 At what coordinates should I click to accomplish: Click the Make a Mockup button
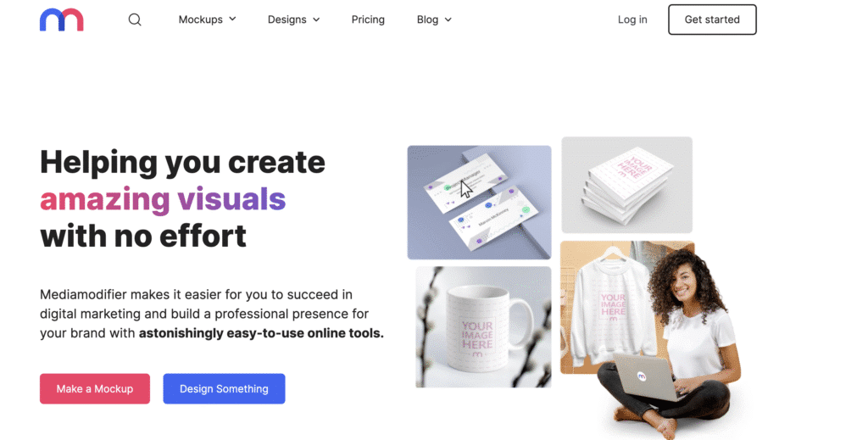[x=95, y=388]
